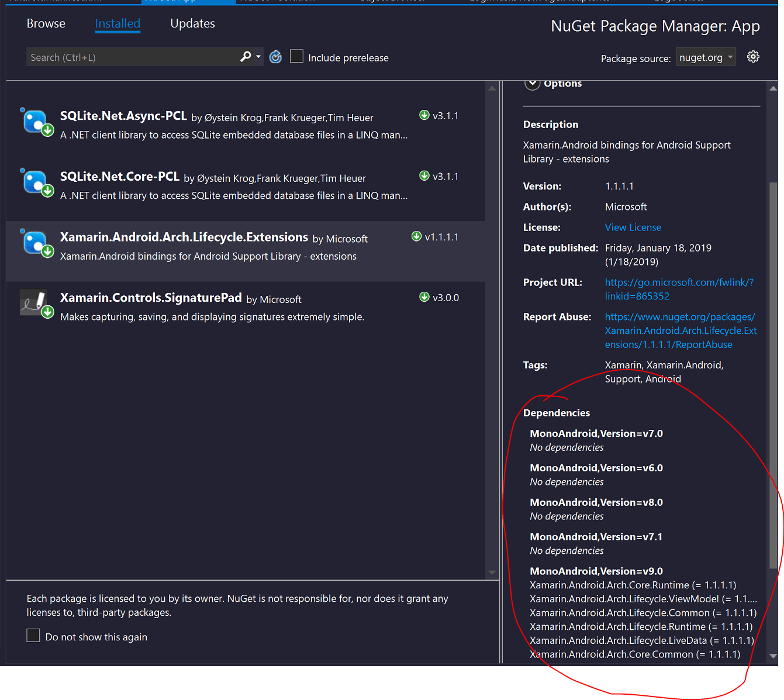Click the MonoAndroid,Version=v7.0 dependency heading
The height and width of the screenshot is (700, 784).
point(596,433)
